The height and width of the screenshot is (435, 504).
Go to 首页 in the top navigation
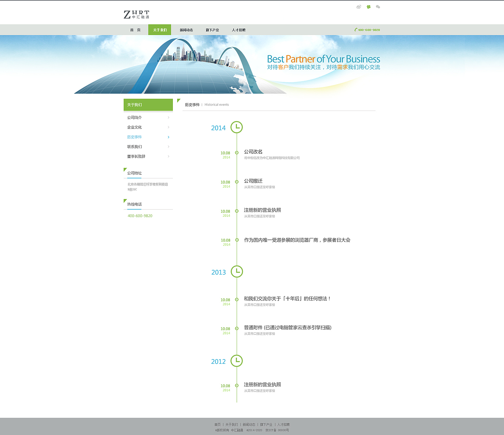point(135,30)
